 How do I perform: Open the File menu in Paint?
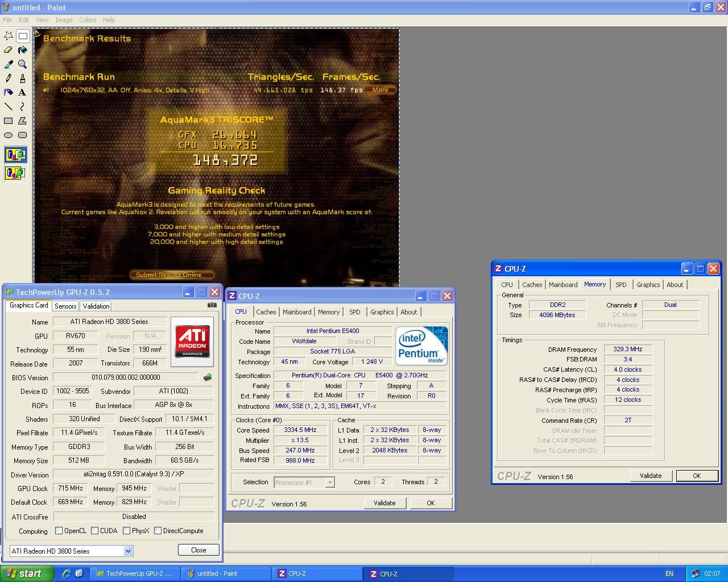pyautogui.click(x=7, y=20)
